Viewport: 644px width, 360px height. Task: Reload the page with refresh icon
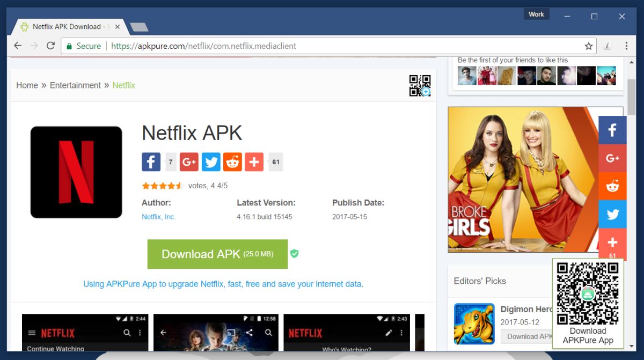point(50,46)
